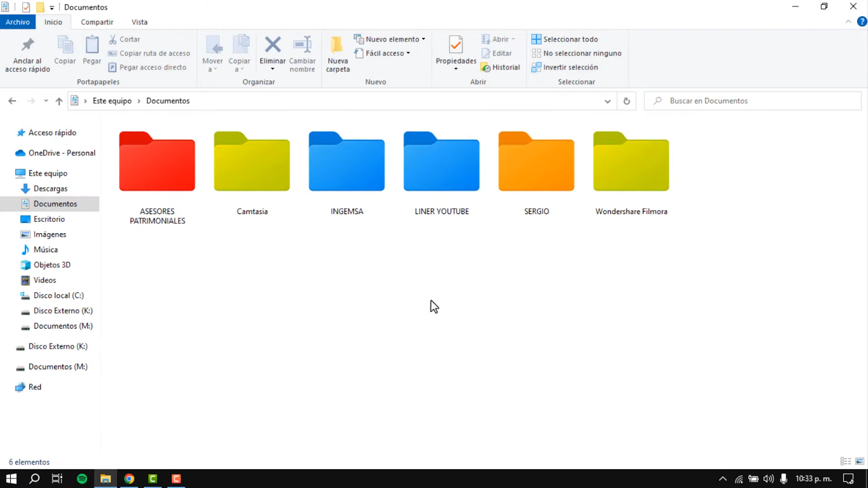Select Seleccionar todo option

(565, 39)
